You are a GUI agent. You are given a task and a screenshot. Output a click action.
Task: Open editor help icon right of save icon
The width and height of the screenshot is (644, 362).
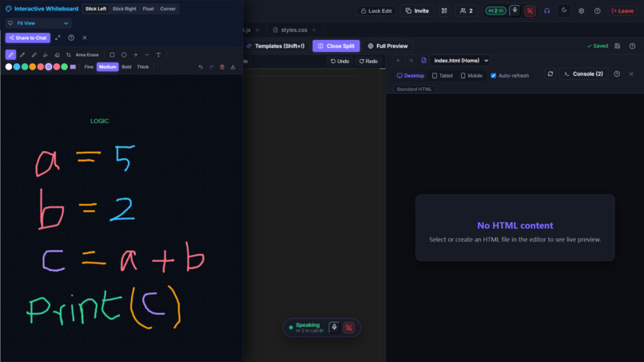coord(633,46)
